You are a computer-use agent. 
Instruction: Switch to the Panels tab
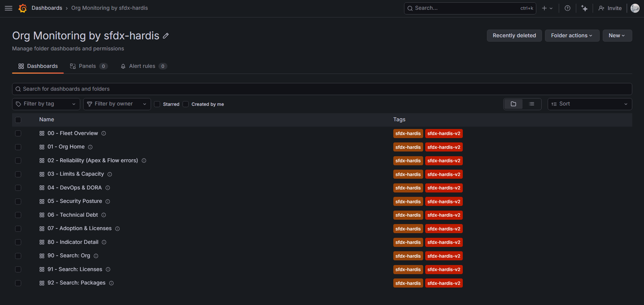pyautogui.click(x=89, y=66)
